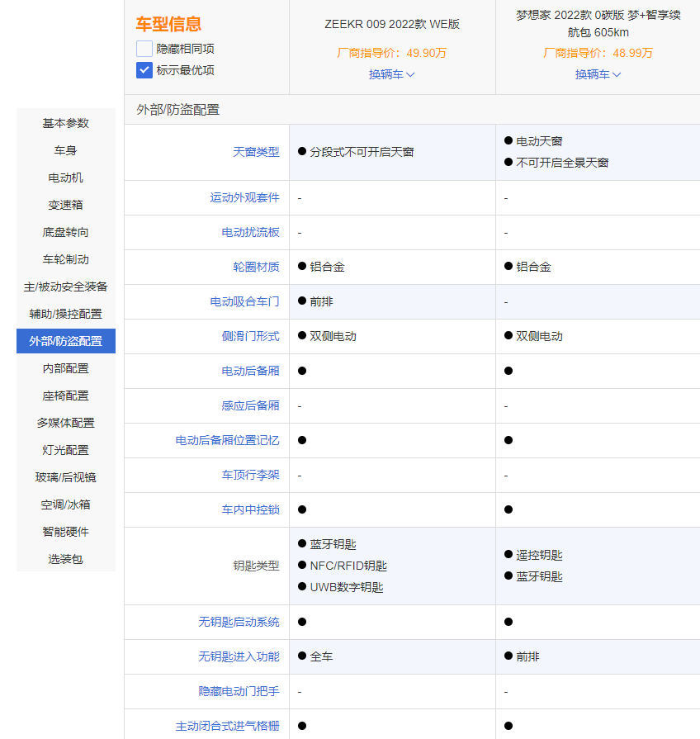Uncheck the 标示最优项 checkbox

coord(144,70)
